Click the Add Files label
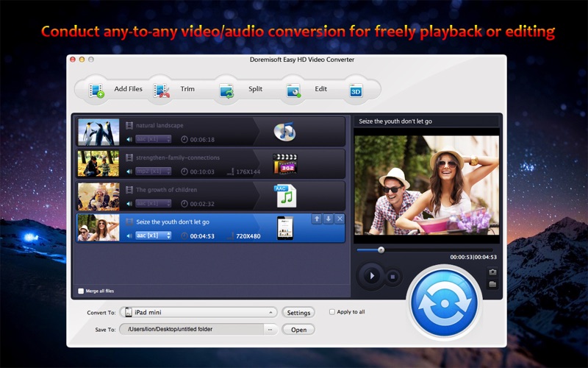 click(128, 89)
